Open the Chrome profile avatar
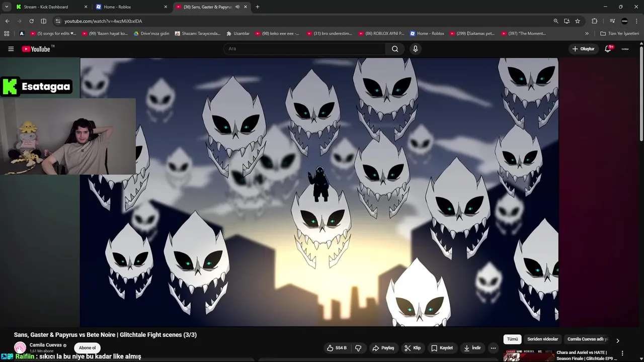Screen dimensions: 644x362 624,21
